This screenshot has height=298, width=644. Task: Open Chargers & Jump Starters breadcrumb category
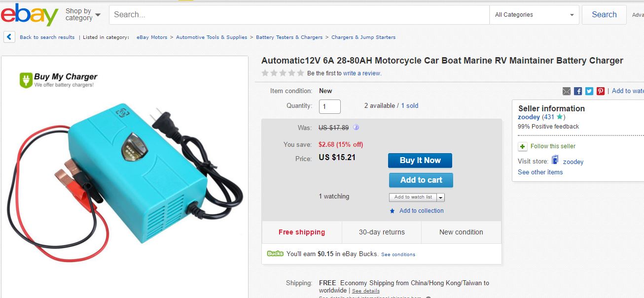[363, 37]
